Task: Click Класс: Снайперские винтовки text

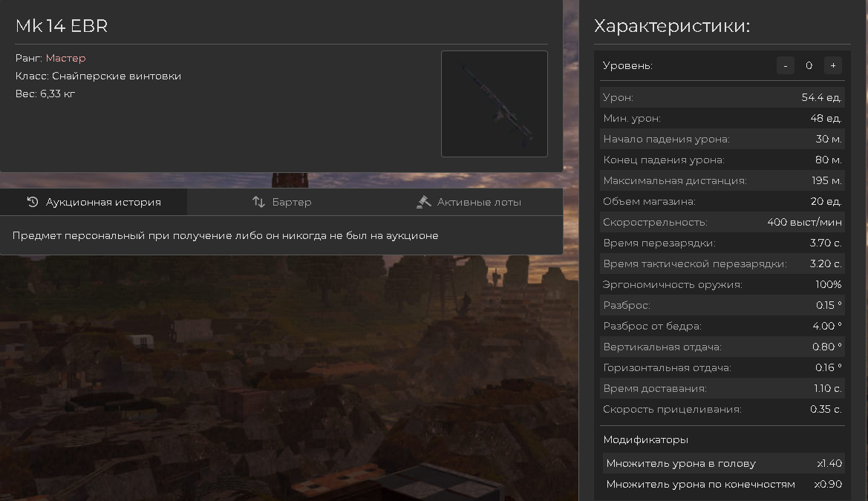Action: coord(99,76)
